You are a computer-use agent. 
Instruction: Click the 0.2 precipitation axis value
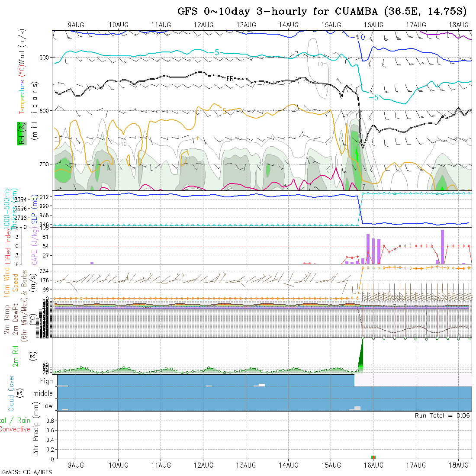(x=50, y=450)
